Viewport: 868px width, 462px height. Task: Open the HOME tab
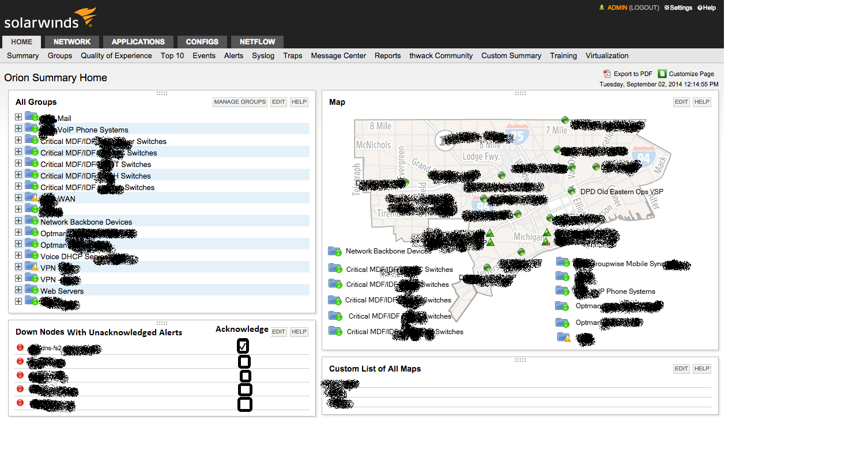(x=22, y=41)
